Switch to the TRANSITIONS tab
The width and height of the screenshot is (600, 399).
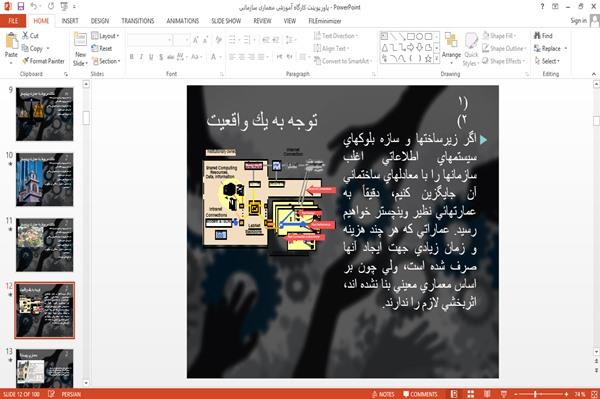tap(138, 21)
